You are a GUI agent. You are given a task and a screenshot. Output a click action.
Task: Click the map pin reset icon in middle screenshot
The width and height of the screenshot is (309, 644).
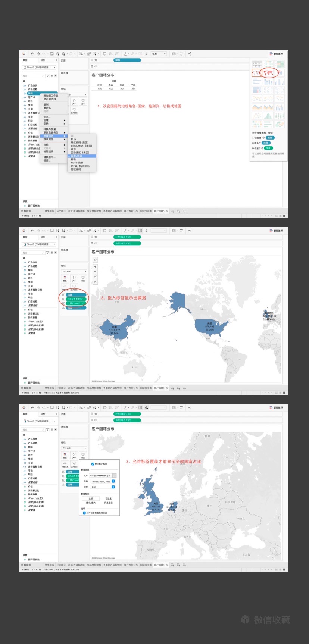pos(95,276)
